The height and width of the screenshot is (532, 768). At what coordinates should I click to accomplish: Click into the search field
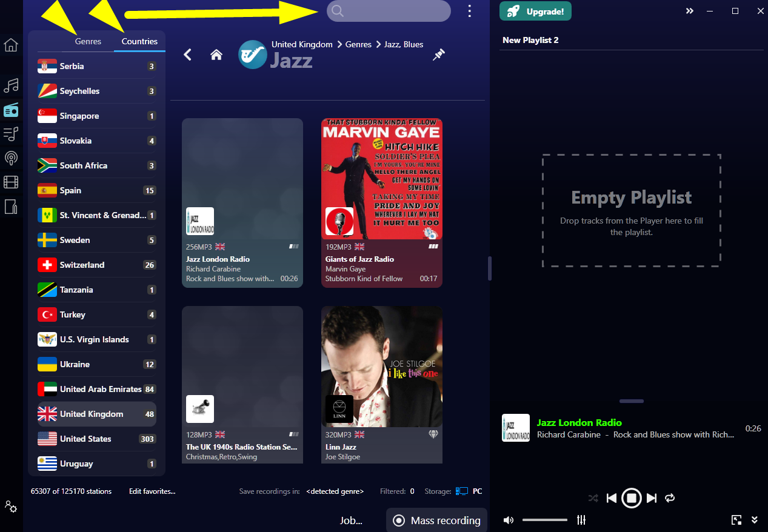point(389,11)
